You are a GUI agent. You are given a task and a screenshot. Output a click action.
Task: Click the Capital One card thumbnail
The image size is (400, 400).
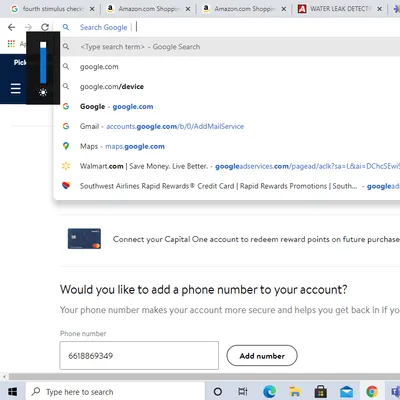pos(84,239)
